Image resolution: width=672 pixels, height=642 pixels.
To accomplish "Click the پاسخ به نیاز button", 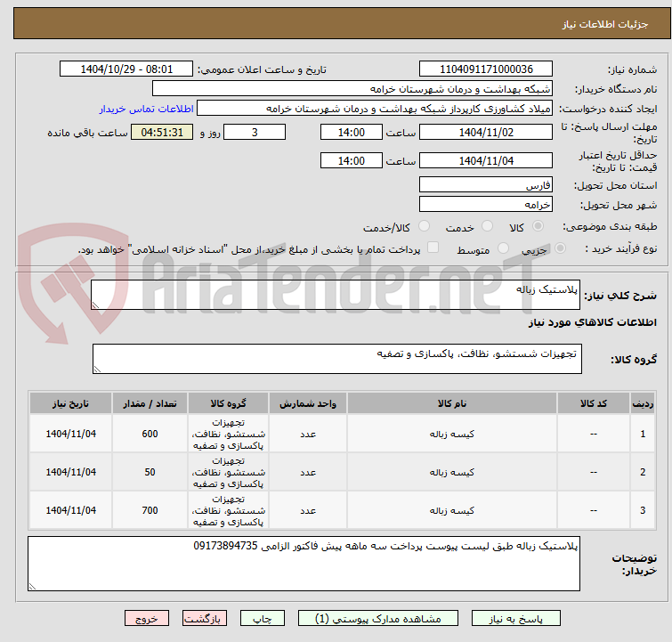I will [515, 619].
